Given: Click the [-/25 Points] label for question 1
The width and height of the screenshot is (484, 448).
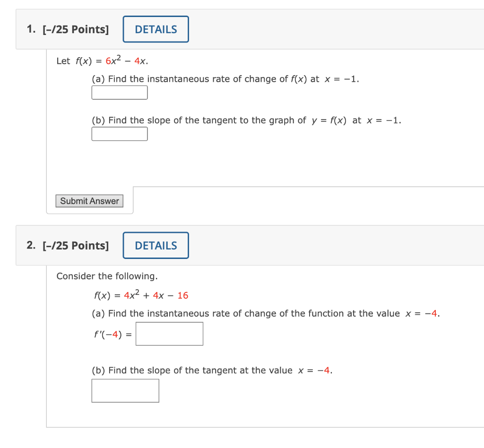Looking at the screenshot, I should (x=76, y=29).
